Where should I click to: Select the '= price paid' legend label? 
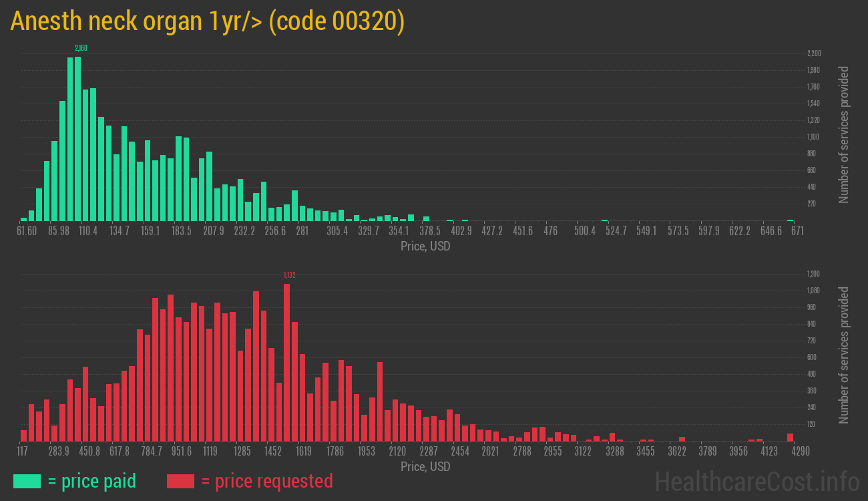click(91, 481)
